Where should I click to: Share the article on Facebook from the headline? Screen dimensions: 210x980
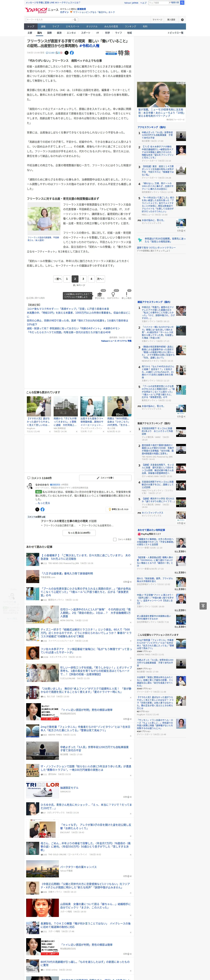coord(72,53)
